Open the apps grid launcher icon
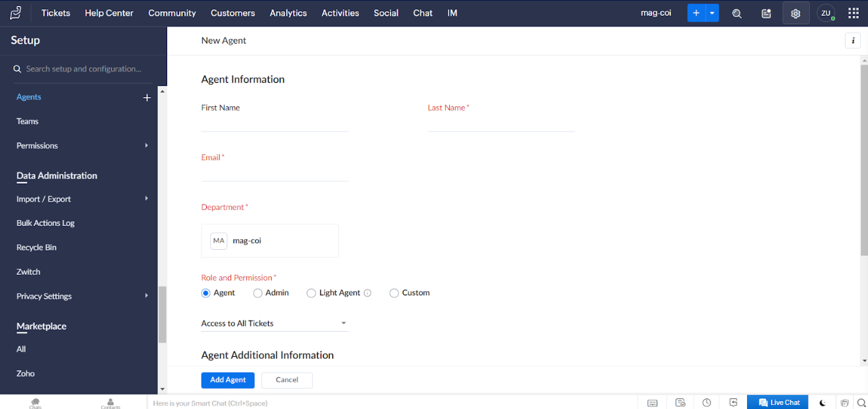Screen dimensions: 868x409 pos(853,13)
